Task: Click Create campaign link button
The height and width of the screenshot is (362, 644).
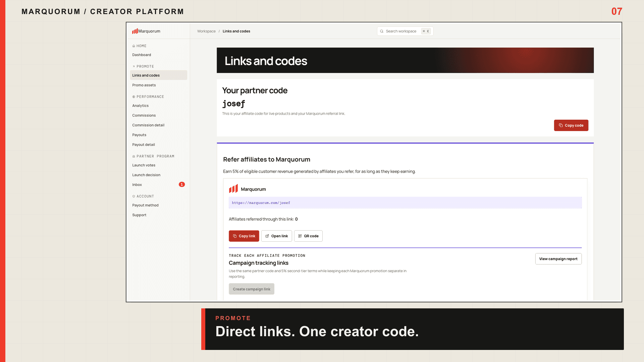Action: (252, 289)
